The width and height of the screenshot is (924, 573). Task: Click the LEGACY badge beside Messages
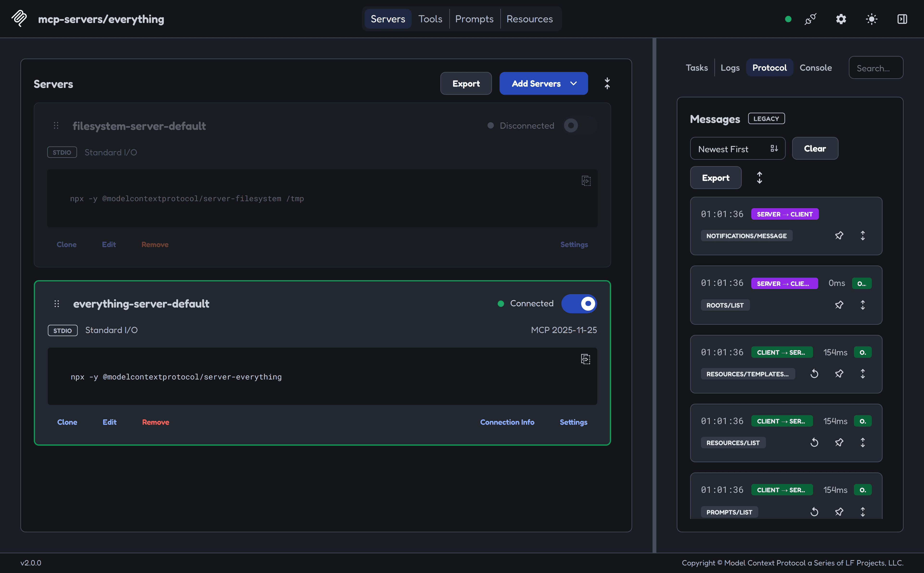coord(766,119)
